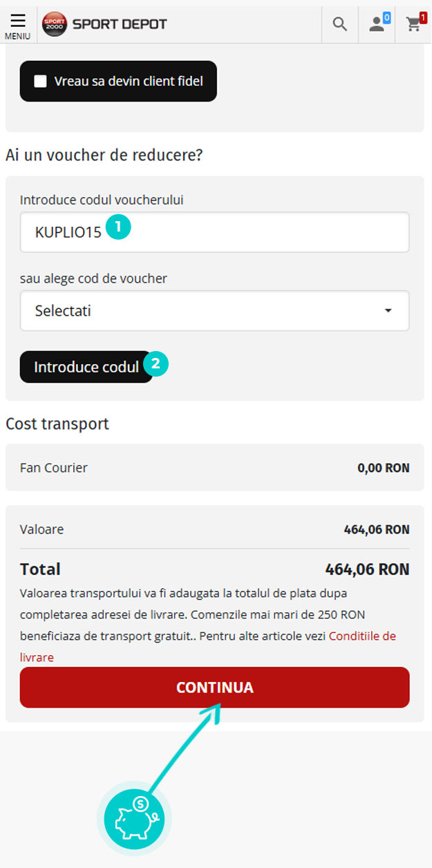Click the teal step 1 badge
The height and width of the screenshot is (868, 432).
click(x=118, y=227)
